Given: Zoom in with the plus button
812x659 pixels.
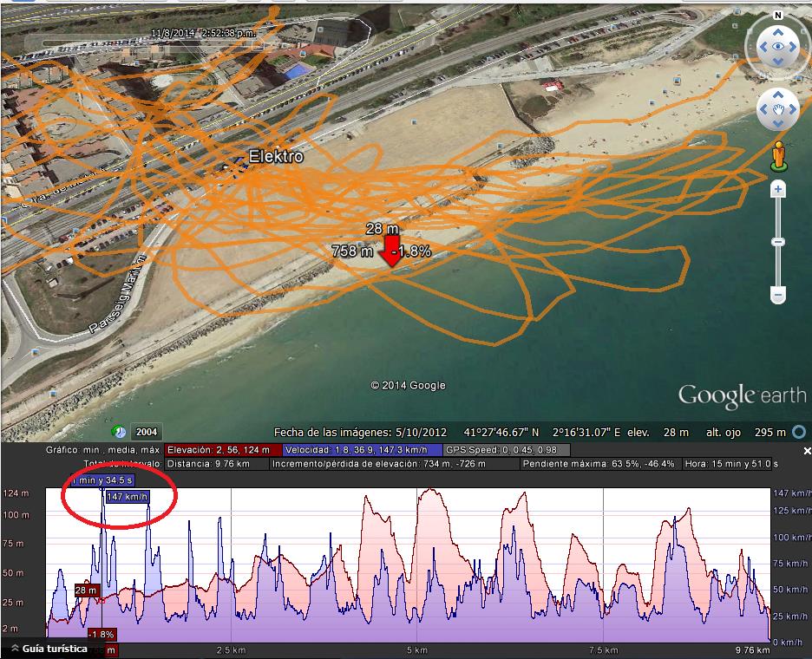Looking at the screenshot, I should (778, 189).
